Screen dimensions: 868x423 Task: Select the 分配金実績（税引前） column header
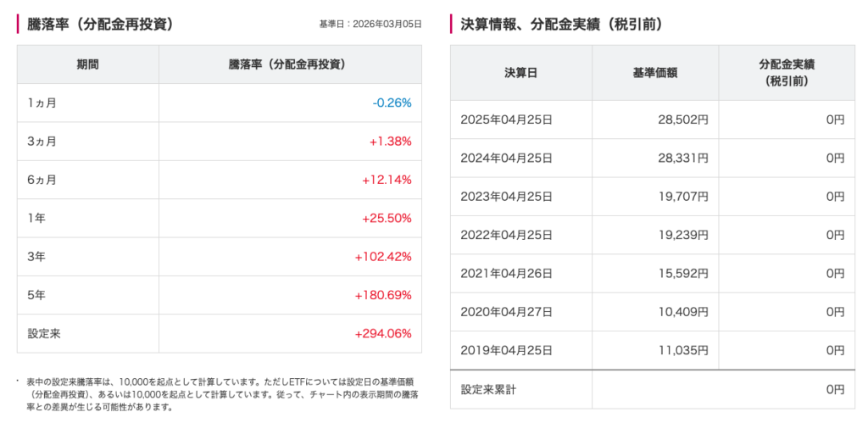[787, 73]
